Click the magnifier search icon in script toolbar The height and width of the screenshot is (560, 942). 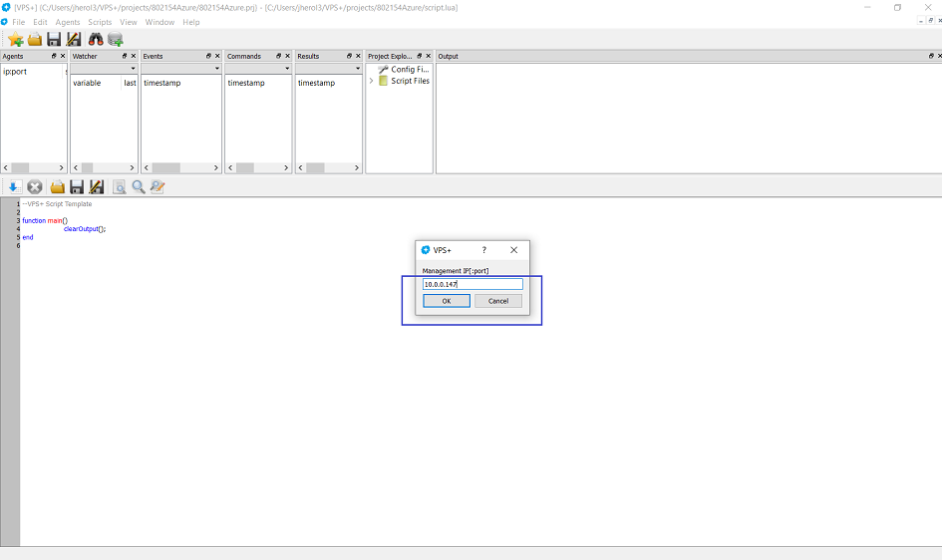tap(139, 186)
